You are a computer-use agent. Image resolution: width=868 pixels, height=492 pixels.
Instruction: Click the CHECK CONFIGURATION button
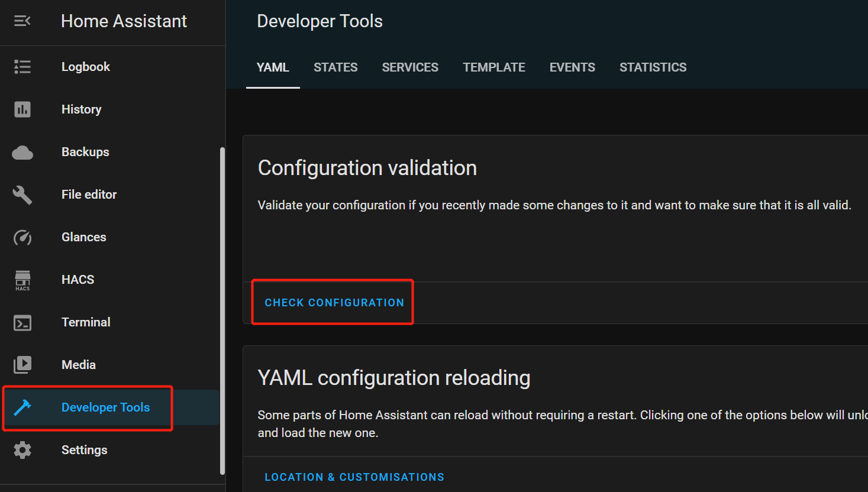pyautogui.click(x=334, y=303)
